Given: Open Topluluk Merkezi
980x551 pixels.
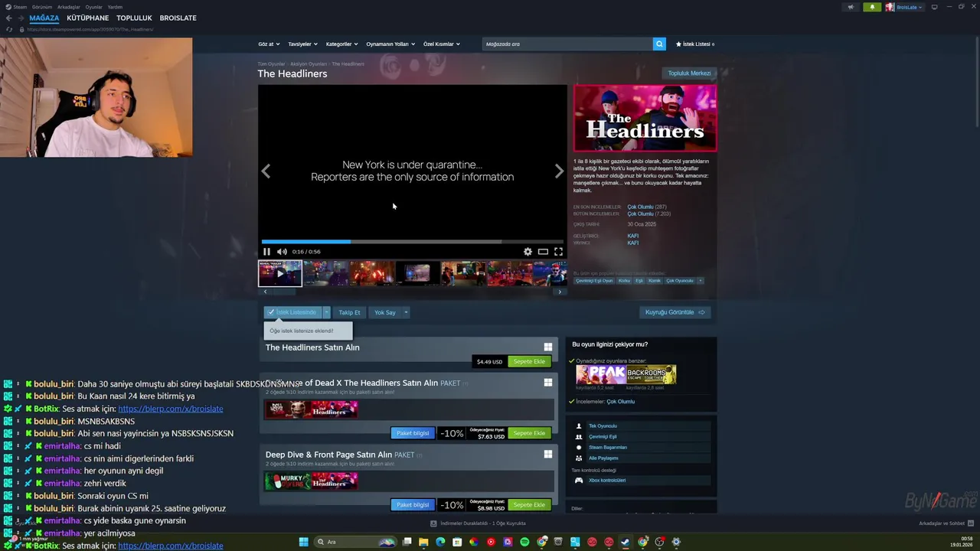Looking at the screenshot, I should coord(689,73).
